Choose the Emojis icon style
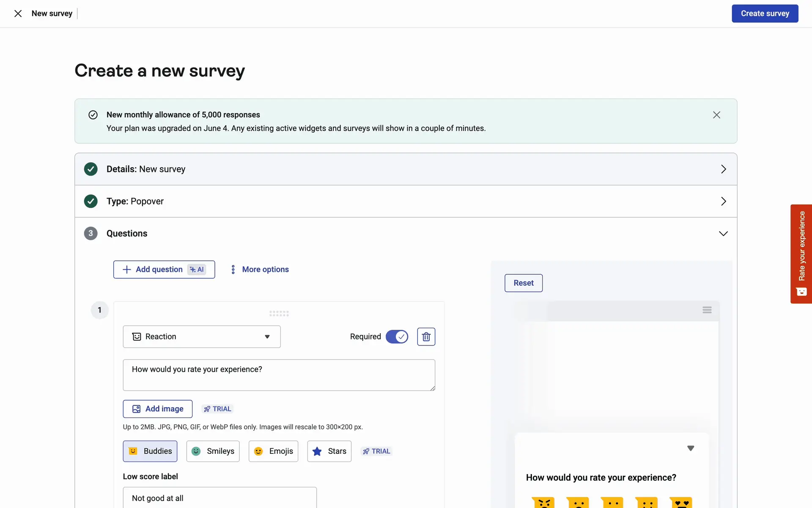This screenshot has height=508, width=812. pyautogui.click(x=273, y=451)
